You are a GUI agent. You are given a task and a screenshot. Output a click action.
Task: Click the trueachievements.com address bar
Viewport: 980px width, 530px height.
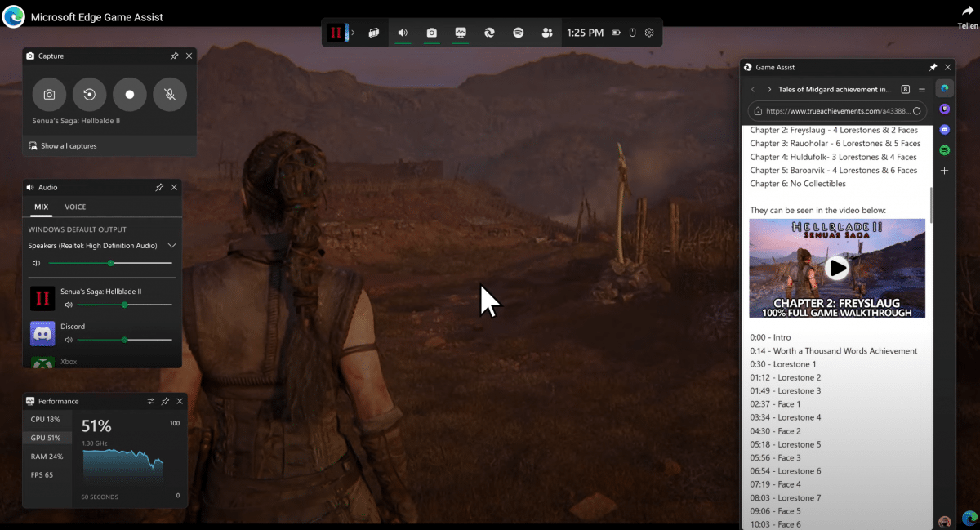[838, 111]
